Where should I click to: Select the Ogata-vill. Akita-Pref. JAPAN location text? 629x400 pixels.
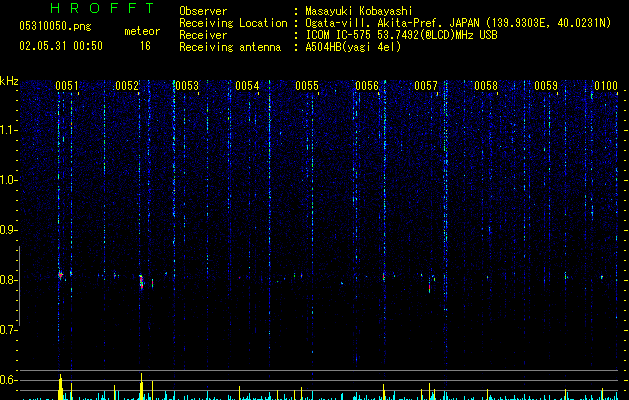458,23
